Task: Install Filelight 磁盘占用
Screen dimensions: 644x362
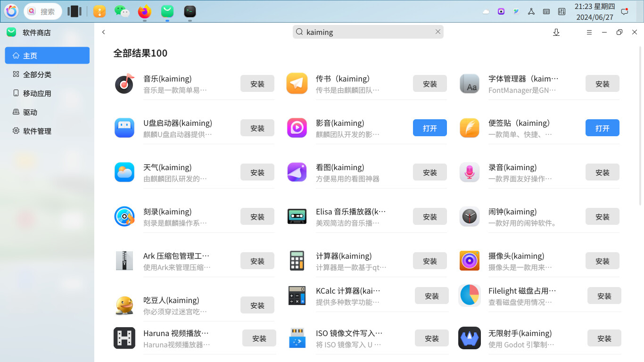Action: tap(604, 296)
